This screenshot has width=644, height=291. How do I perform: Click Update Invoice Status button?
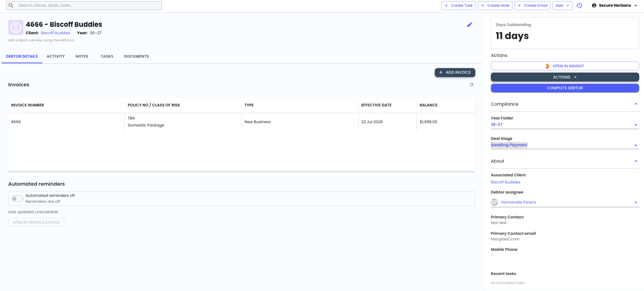click(36, 223)
